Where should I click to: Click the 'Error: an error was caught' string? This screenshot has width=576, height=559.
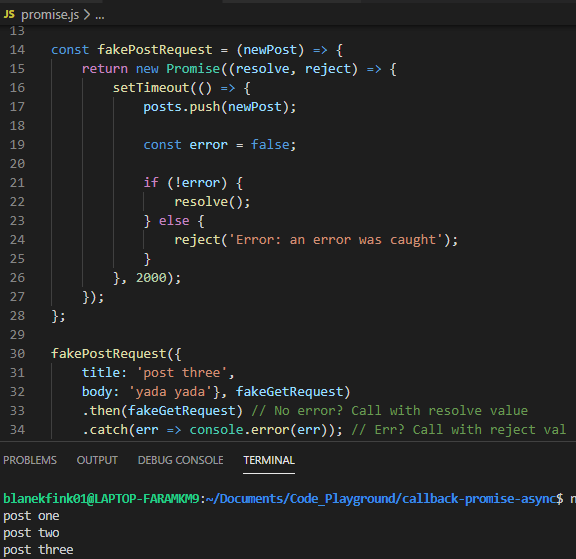click(336, 240)
